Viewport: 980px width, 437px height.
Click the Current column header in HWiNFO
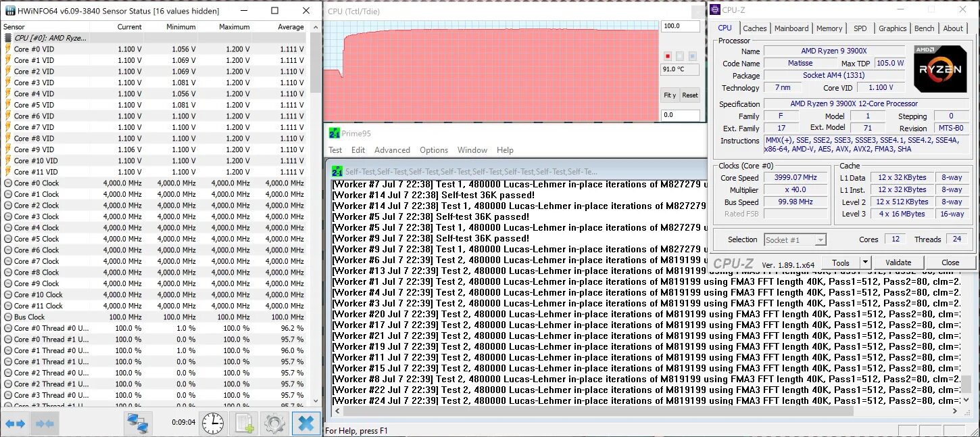129,27
